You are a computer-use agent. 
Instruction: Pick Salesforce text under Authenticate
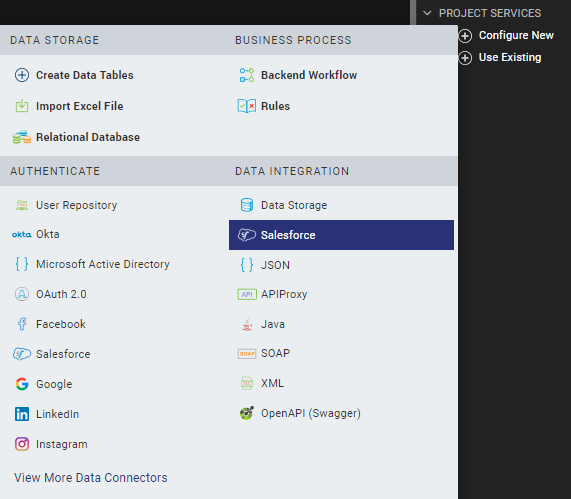click(63, 354)
